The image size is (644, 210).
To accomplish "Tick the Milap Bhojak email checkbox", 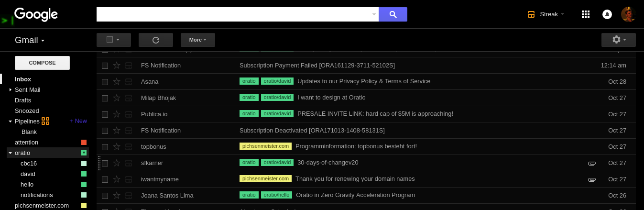I will tap(105, 98).
